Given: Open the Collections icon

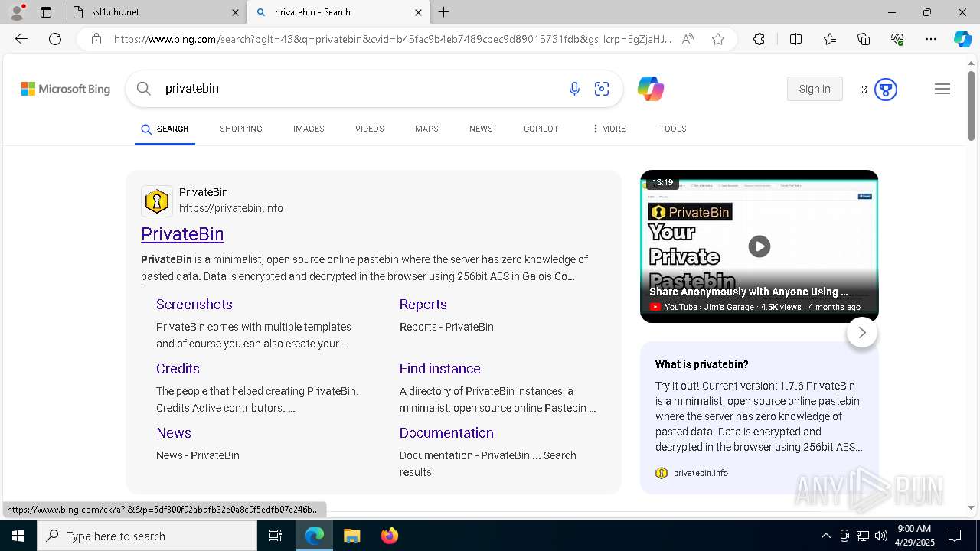Looking at the screenshot, I should tap(864, 39).
